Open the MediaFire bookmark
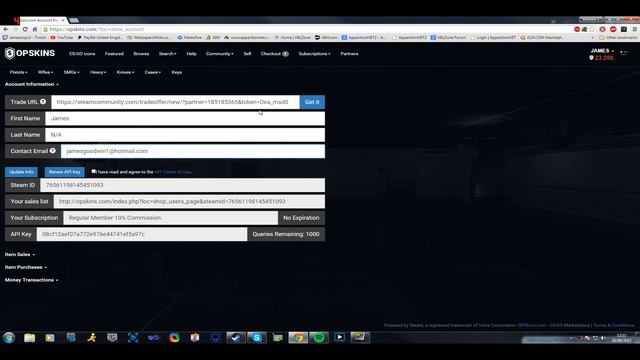 coord(189,38)
